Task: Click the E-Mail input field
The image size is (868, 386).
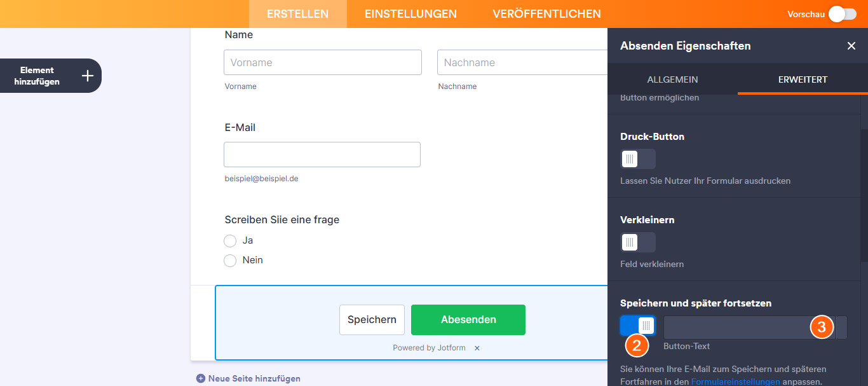Action: click(322, 155)
